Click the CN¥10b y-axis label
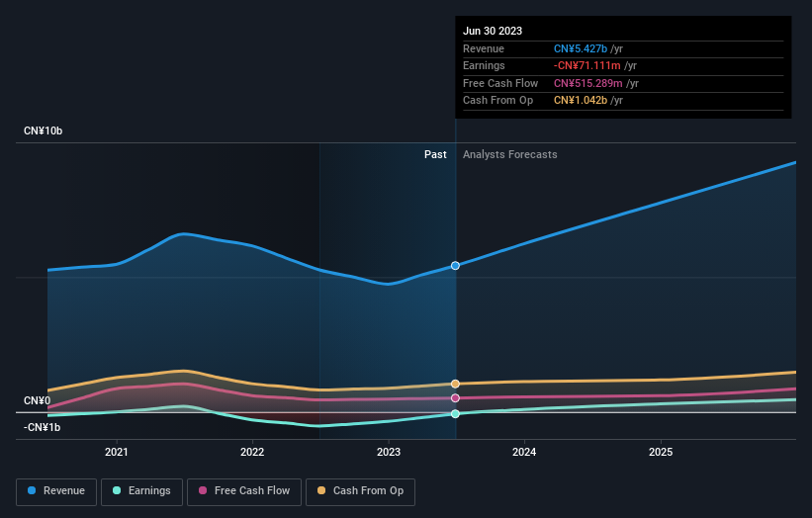812x518 pixels. pyautogui.click(x=43, y=130)
